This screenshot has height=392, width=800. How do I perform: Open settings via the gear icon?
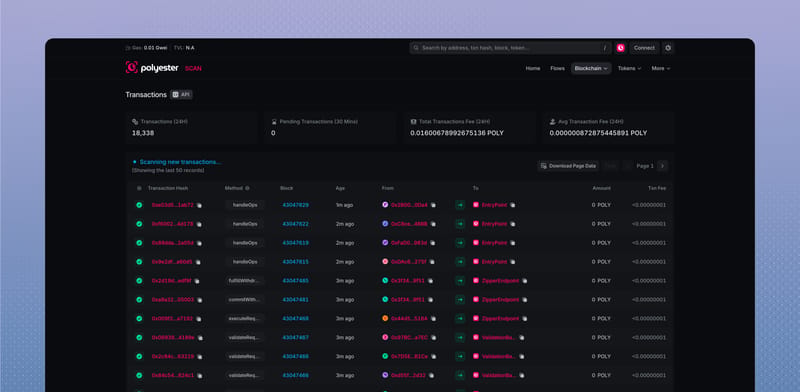[x=668, y=48]
